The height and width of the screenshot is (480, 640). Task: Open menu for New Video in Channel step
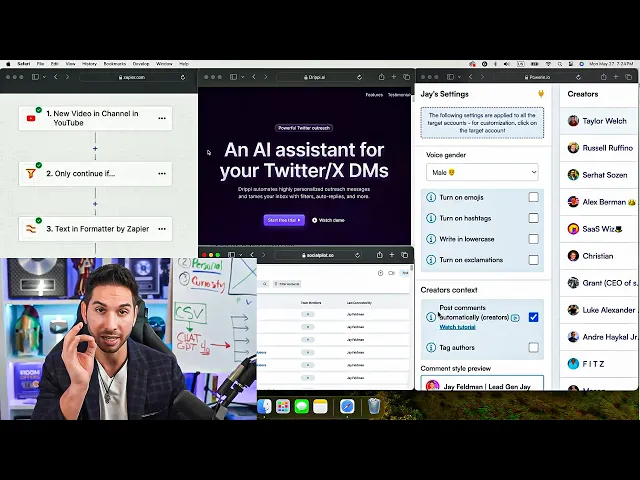(x=162, y=118)
